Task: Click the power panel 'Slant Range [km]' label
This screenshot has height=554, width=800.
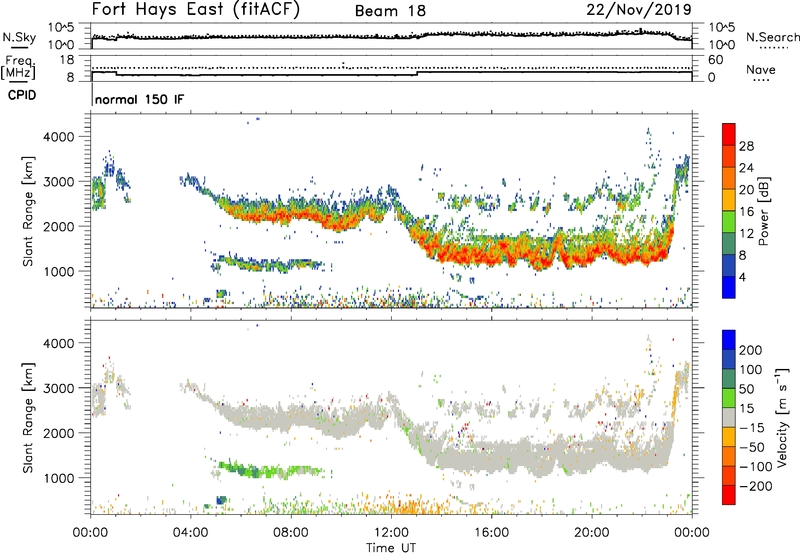Action: click(28, 211)
